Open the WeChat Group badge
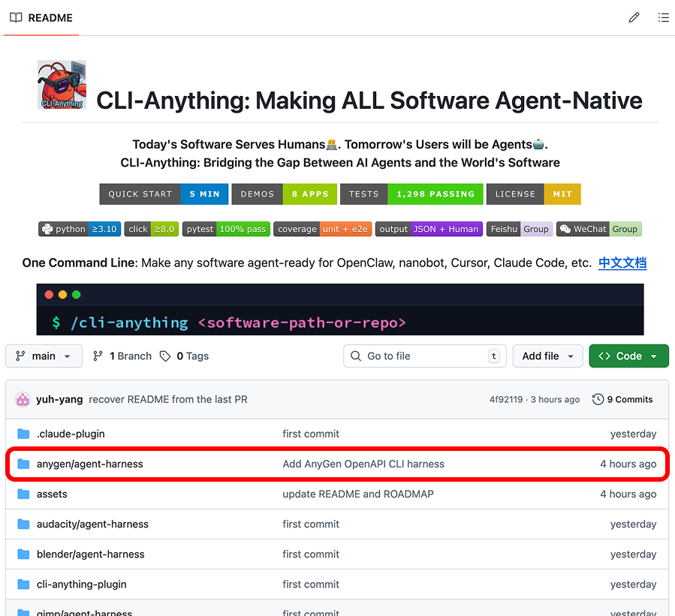Viewport: 675px width, 616px height. click(599, 229)
